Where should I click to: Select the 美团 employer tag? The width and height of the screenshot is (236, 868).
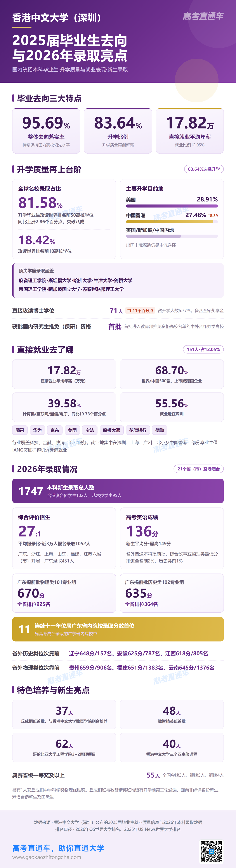point(72,430)
